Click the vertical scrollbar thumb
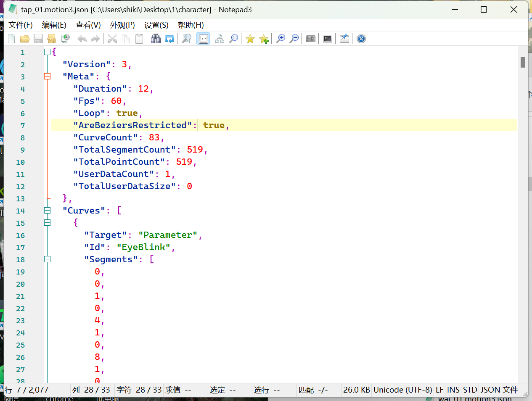 523,62
